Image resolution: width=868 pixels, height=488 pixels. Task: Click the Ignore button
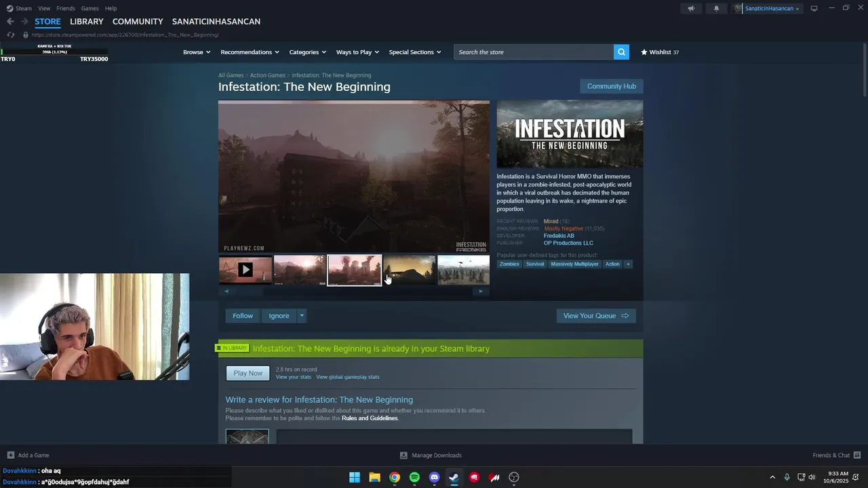click(x=279, y=316)
